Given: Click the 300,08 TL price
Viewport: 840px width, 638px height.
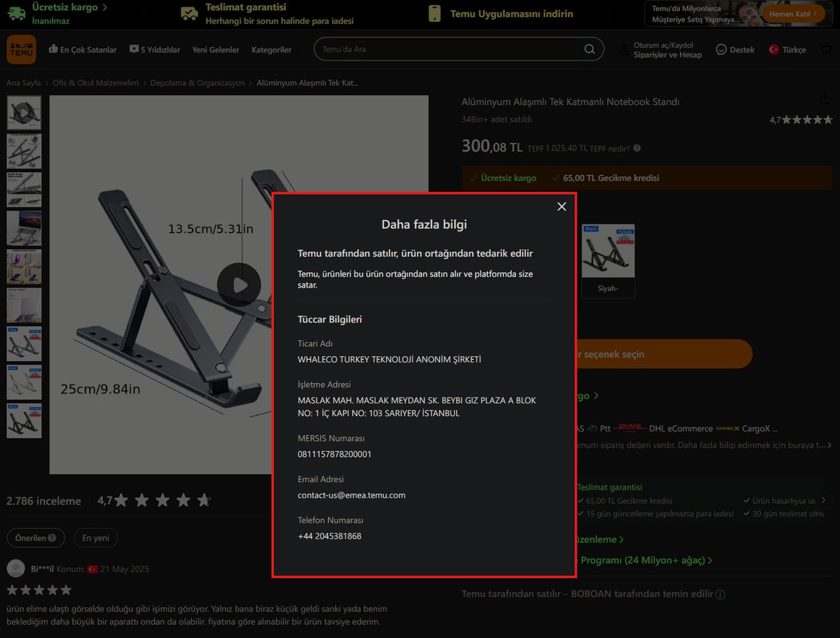Looking at the screenshot, I should pos(492,146).
